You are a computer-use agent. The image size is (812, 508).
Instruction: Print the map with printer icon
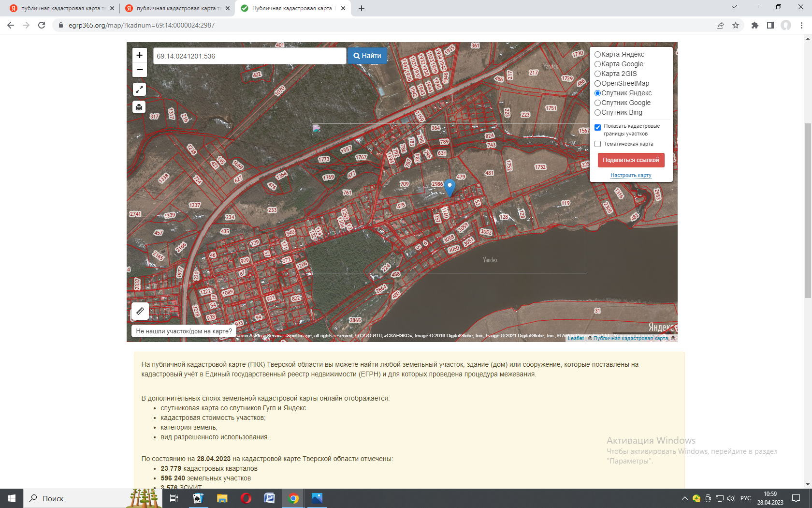(139, 107)
